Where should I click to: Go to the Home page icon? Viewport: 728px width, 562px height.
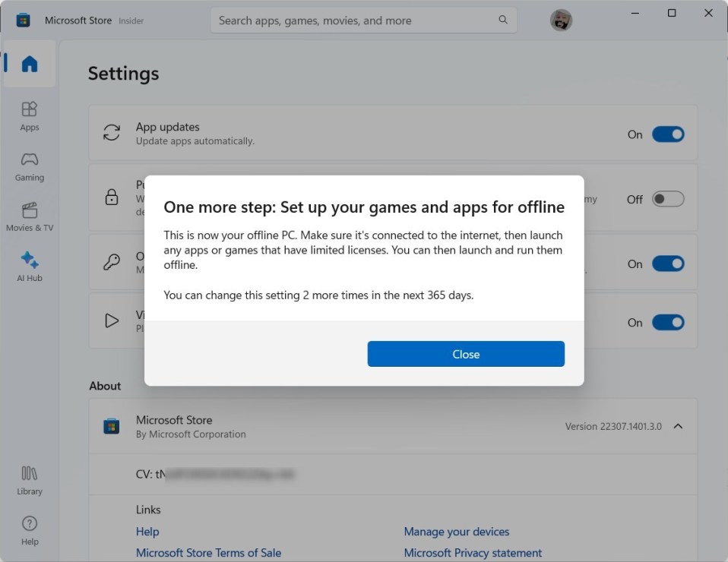29,64
